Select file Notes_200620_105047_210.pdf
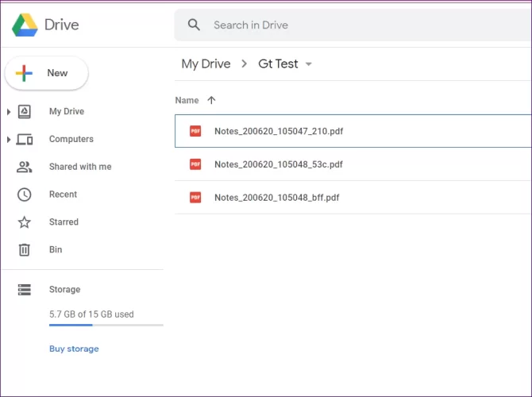 click(278, 131)
